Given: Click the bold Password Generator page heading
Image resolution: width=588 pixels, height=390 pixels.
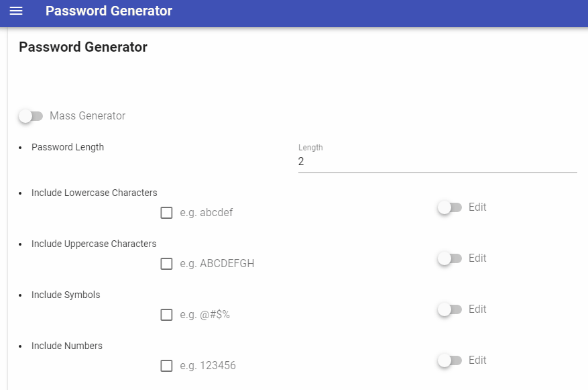Looking at the screenshot, I should [83, 47].
